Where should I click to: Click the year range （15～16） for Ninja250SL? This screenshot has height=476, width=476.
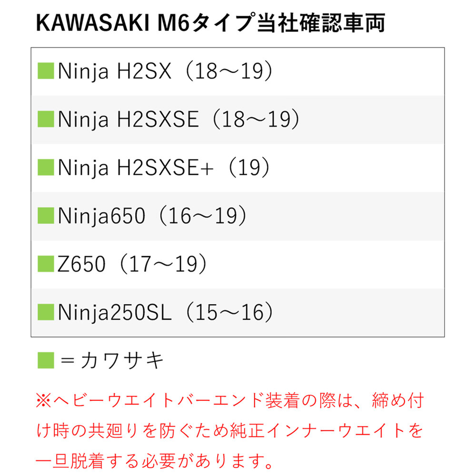click(229, 313)
